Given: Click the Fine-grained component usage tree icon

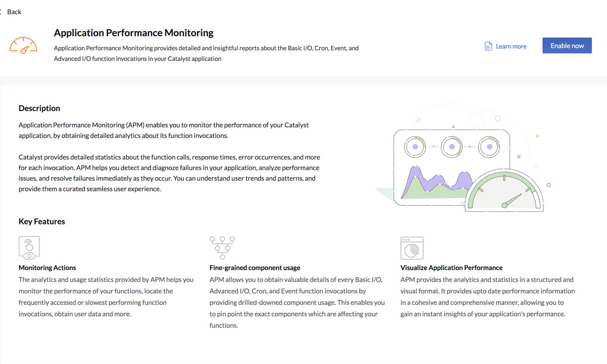Looking at the screenshot, I should (222, 247).
